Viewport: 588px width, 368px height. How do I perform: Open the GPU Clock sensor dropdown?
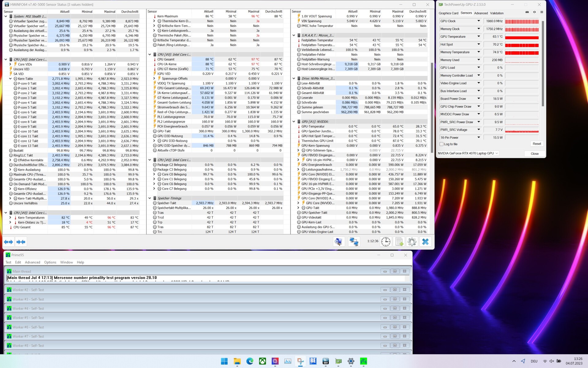(x=478, y=21)
